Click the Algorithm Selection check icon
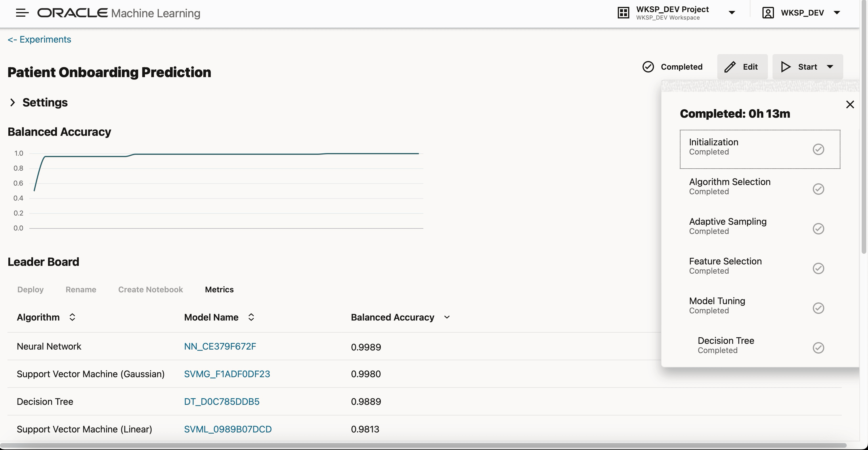This screenshot has width=868, height=450. 818,189
